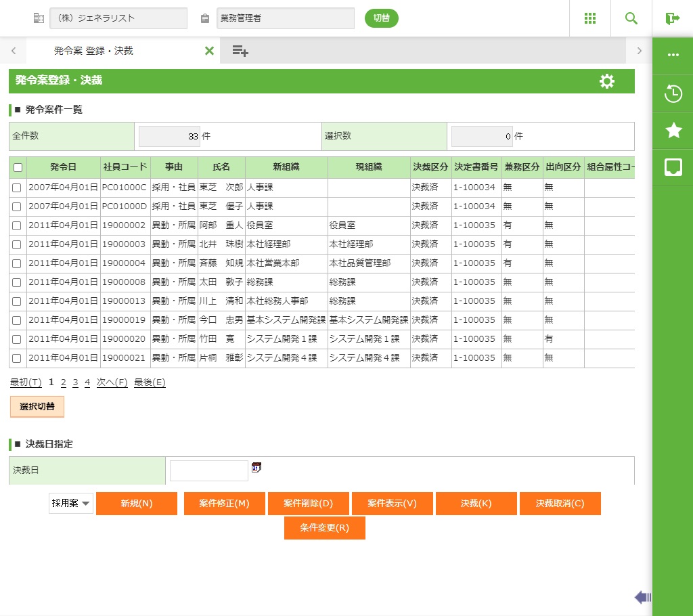Image resolution: width=693 pixels, height=616 pixels.
Task: Click the logout icon at top right
Action: tap(672, 18)
